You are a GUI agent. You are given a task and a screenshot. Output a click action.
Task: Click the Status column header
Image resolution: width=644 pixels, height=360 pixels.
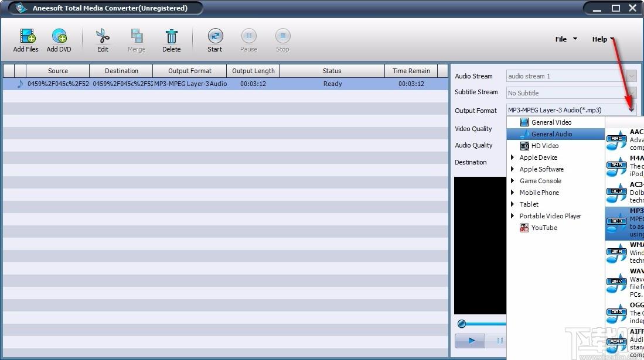coord(332,71)
